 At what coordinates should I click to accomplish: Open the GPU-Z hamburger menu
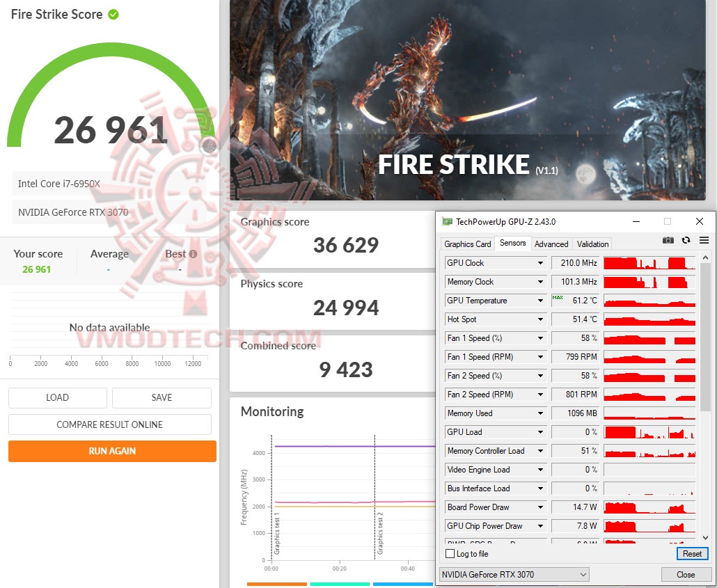click(x=704, y=240)
